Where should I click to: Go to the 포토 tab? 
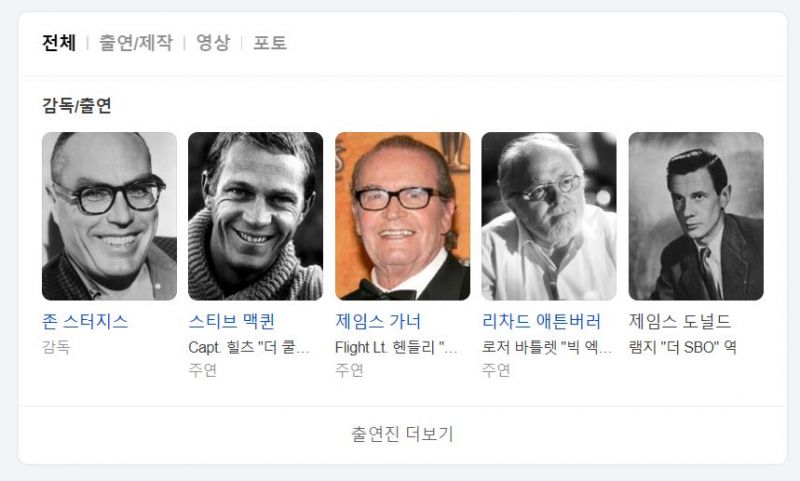[270, 42]
